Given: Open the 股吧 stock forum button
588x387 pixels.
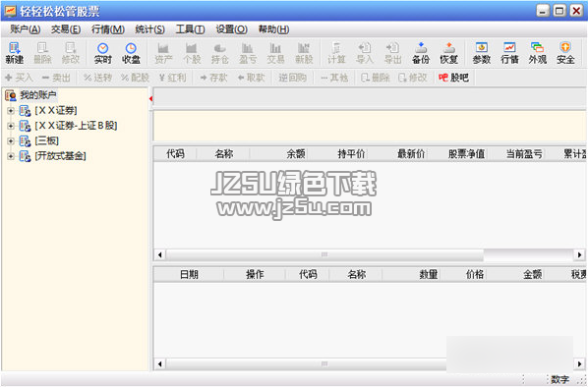Looking at the screenshot, I should coord(453,78).
